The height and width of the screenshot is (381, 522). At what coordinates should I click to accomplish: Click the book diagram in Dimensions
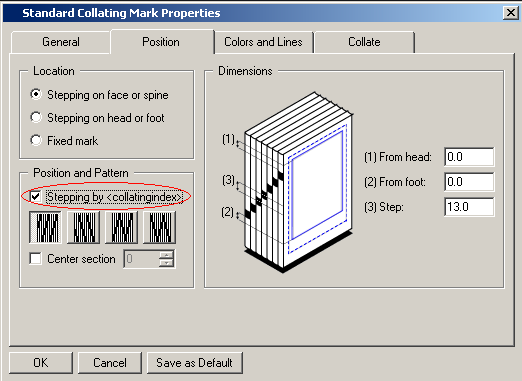(x=287, y=182)
